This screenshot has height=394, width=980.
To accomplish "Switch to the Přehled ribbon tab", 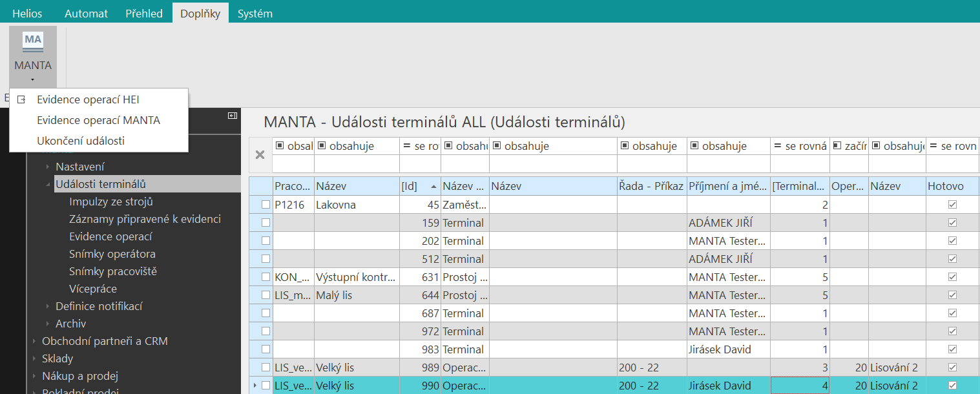I will click(x=144, y=14).
